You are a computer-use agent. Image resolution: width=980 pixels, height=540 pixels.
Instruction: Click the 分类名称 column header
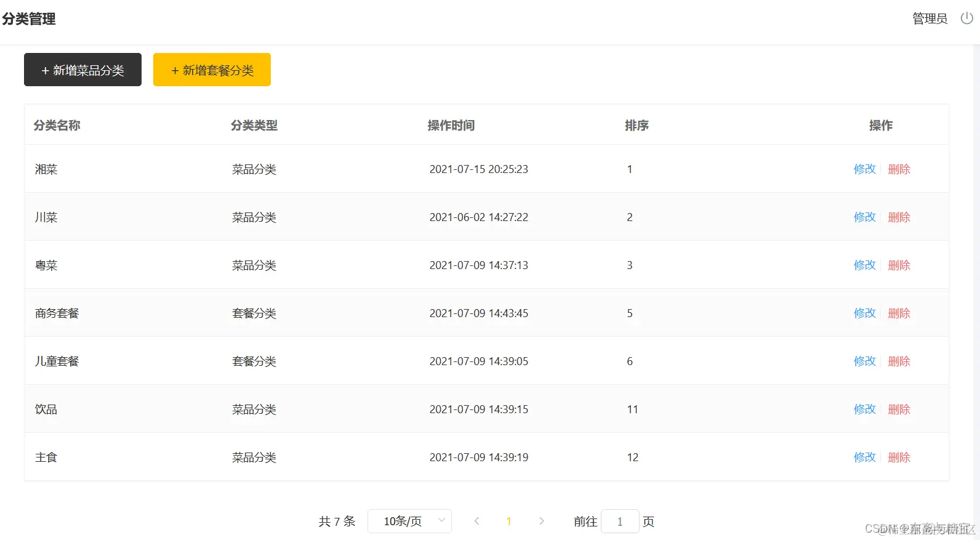[57, 125]
